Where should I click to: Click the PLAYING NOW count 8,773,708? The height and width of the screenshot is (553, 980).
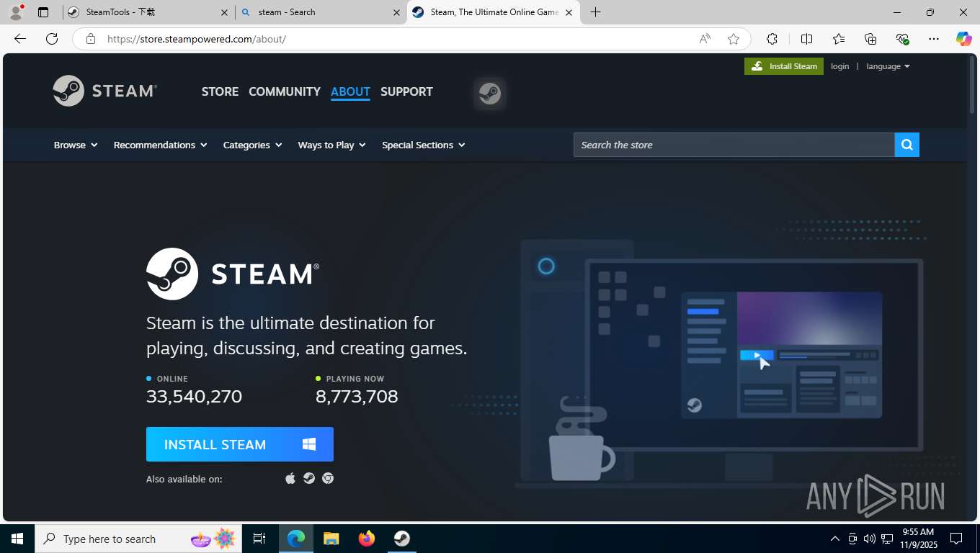357,396
